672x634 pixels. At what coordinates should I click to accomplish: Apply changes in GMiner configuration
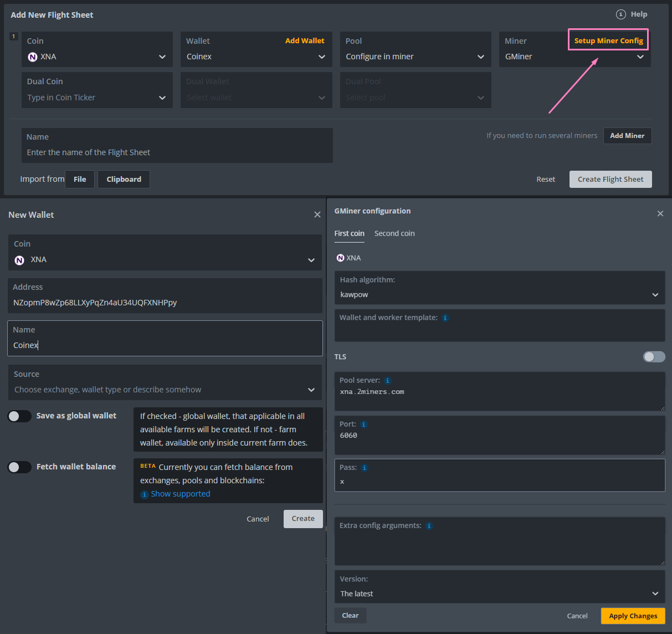[x=633, y=616]
